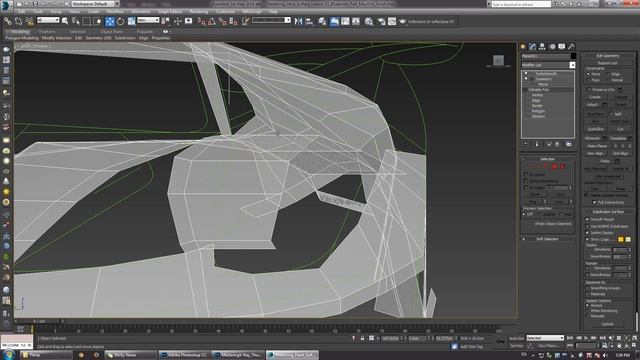This screenshot has height=360, width=640.
Task: Select the Select and Link tool
Action: point(7,21)
